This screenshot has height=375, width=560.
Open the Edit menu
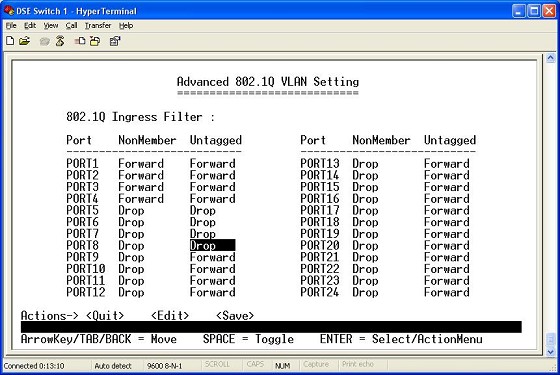click(x=30, y=26)
